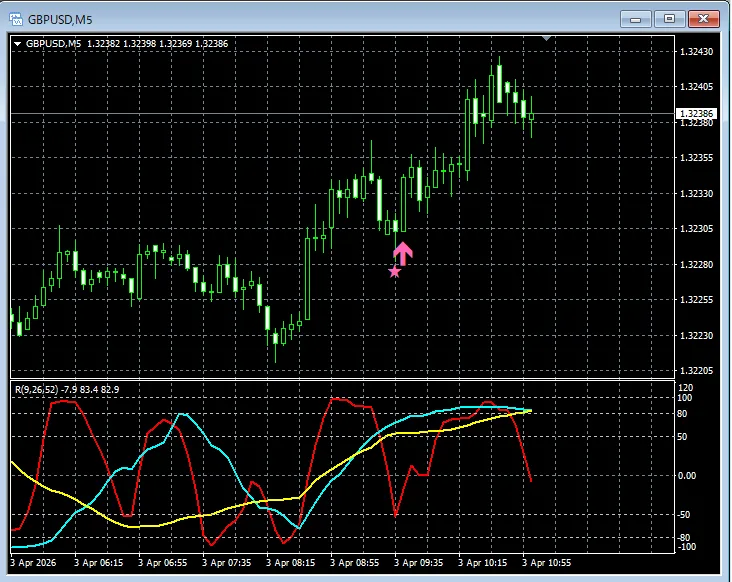Click price scale value 1.32330
The width and height of the screenshot is (732, 582).
click(697, 193)
